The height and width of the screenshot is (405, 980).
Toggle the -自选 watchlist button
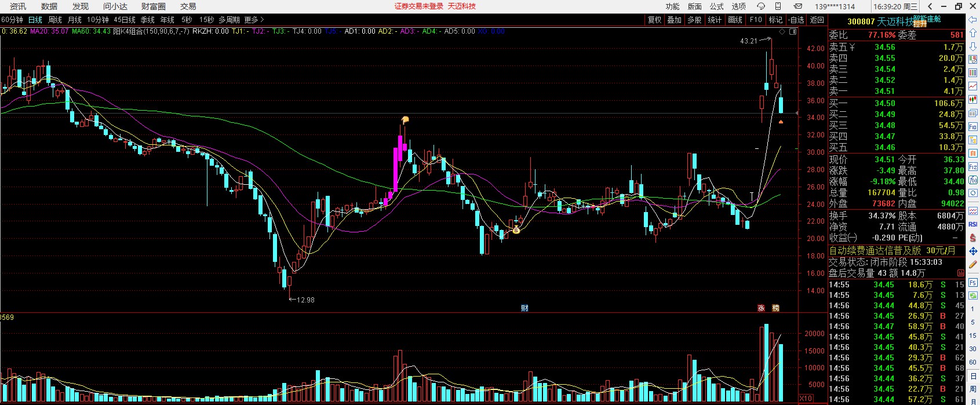click(797, 20)
